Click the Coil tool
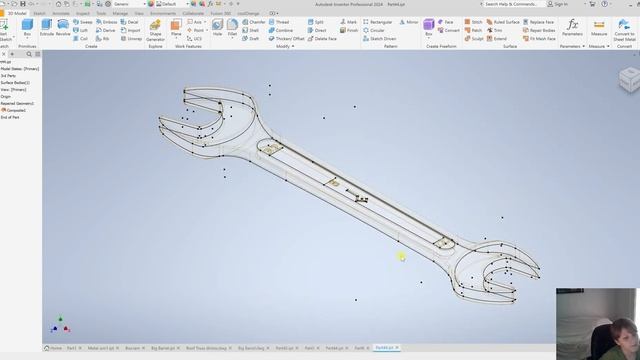 point(80,38)
